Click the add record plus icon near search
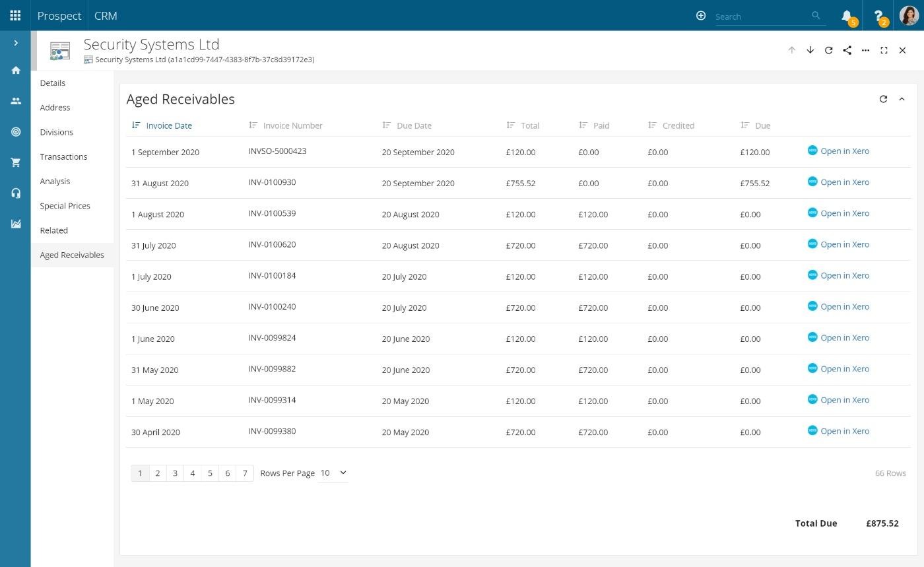This screenshot has height=567, width=924. pos(701,15)
